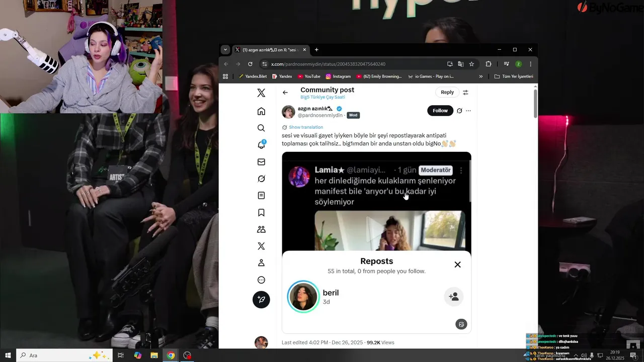Go back in Chrome navigation
The width and height of the screenshot is (644, 362).
(x=226, y=64)
